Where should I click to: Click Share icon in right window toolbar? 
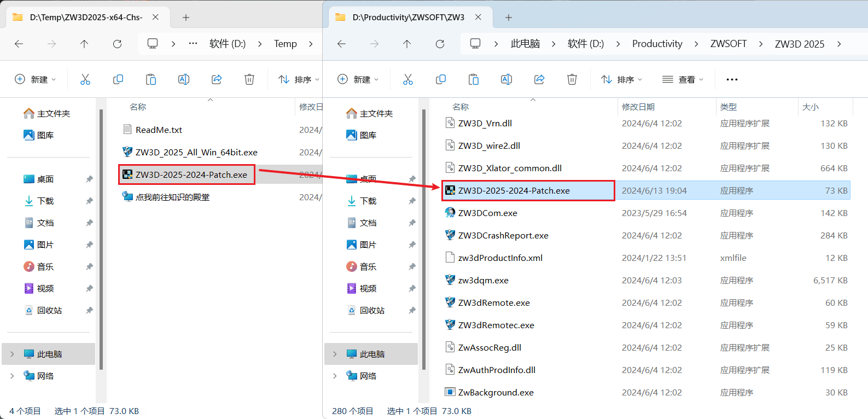point(539,79)
